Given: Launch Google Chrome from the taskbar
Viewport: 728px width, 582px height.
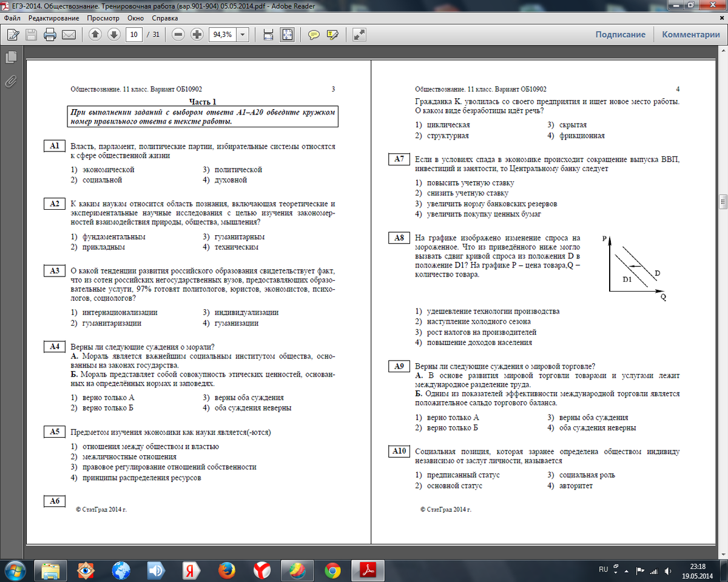Looking at the screenshot, I should (332, 570).
